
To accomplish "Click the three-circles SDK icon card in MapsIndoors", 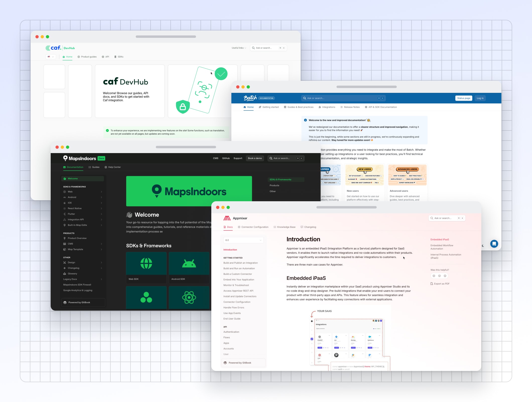I will point(146,298).
